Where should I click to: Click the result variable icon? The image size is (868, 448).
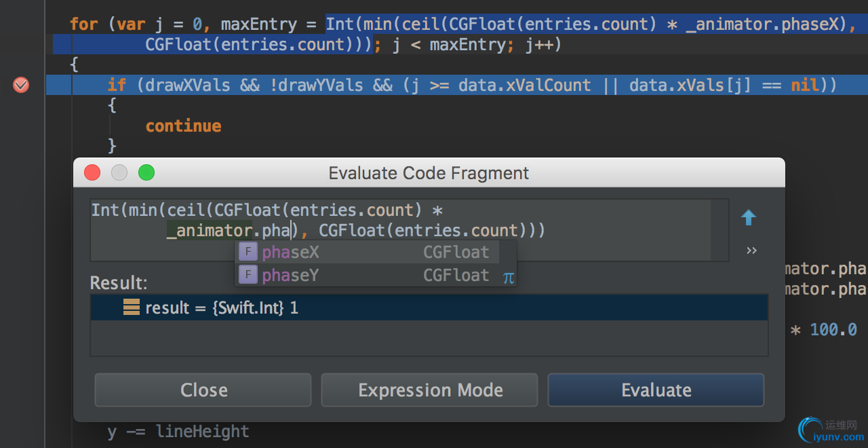coord(132,307)
